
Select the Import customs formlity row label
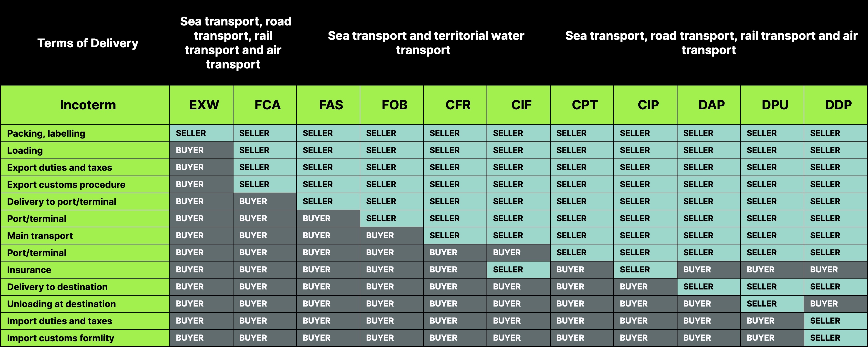coord(61,338)
